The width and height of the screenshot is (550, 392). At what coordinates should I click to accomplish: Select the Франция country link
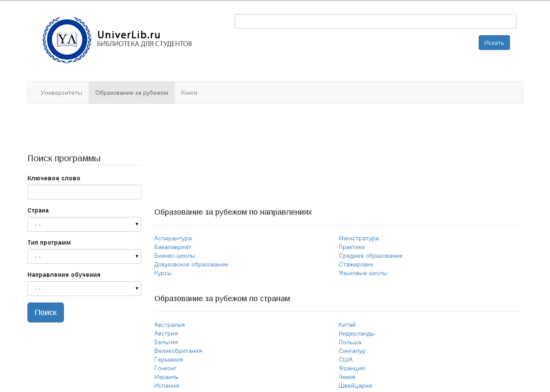(x=352, y=368)
